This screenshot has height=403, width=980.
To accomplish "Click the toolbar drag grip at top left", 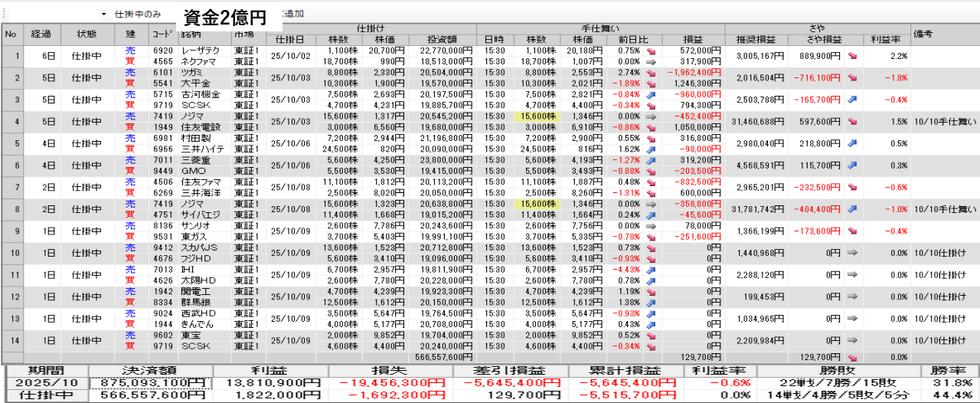I will tap(3, 15).
